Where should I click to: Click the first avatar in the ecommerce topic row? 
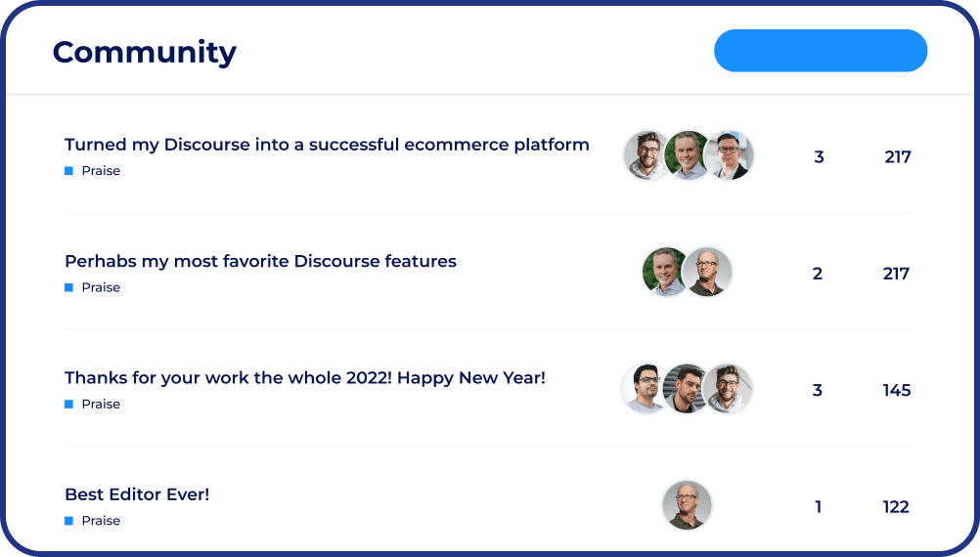(x=646, y=155)
